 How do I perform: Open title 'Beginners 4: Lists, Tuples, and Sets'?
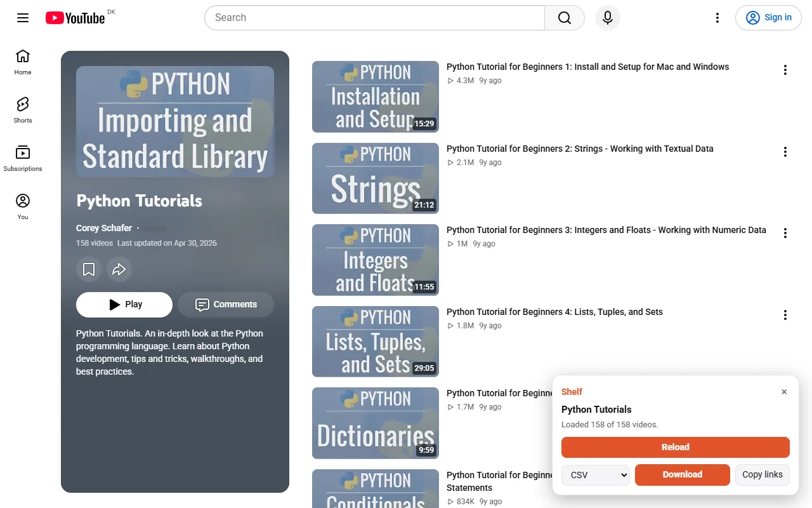pos(554,312)
